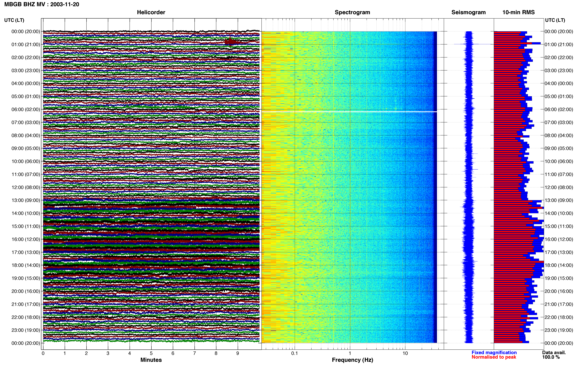Click the Seismogram panel heading

(468, 12)
